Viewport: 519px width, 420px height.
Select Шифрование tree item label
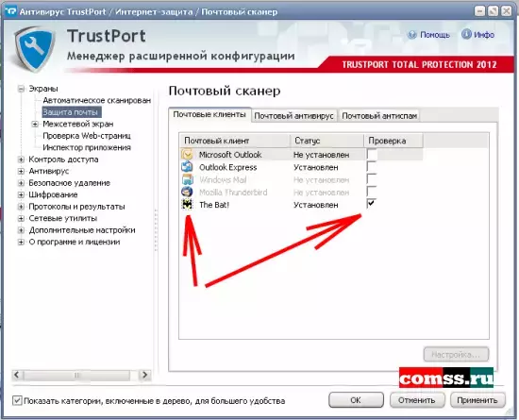click(53, 195)
